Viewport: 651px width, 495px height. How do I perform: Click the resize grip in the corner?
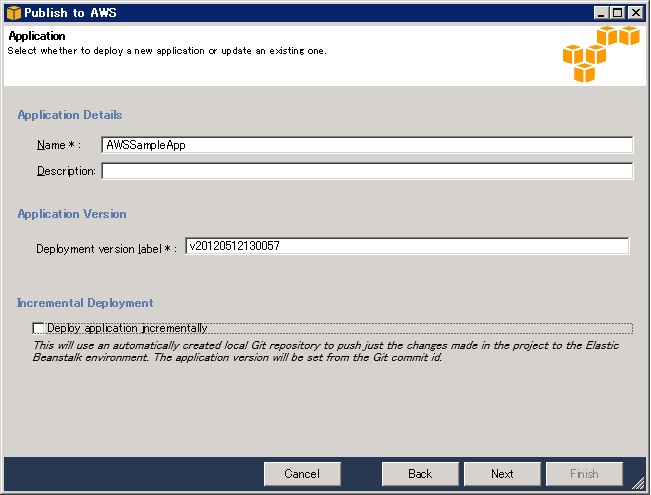point(638,482)
